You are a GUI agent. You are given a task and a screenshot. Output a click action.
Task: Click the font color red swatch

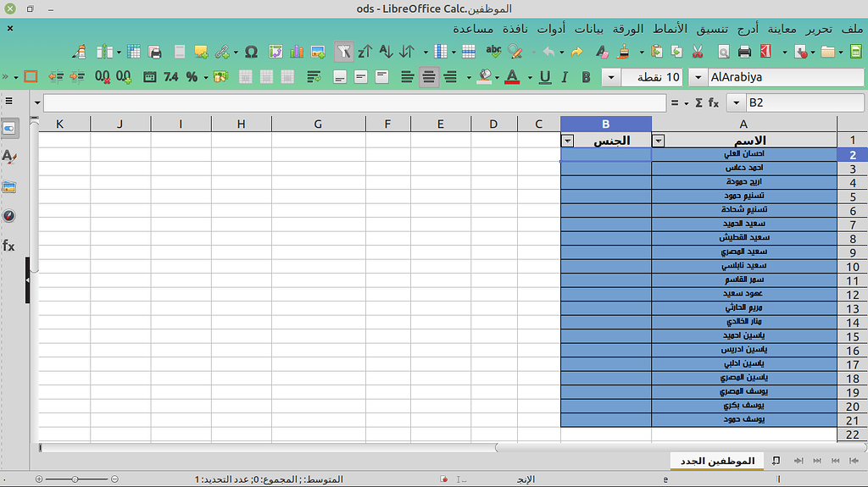(511, 77)
